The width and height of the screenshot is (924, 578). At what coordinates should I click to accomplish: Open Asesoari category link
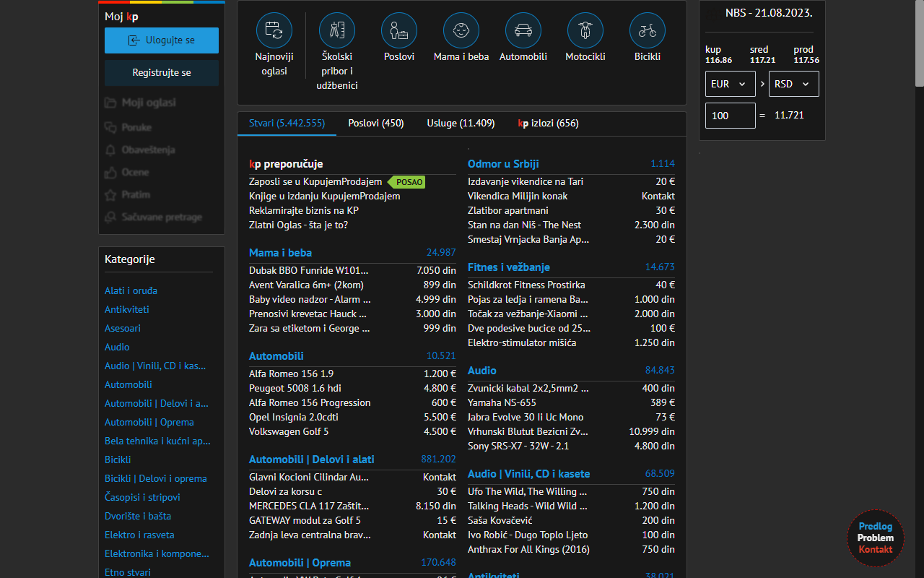pos(123,328)
